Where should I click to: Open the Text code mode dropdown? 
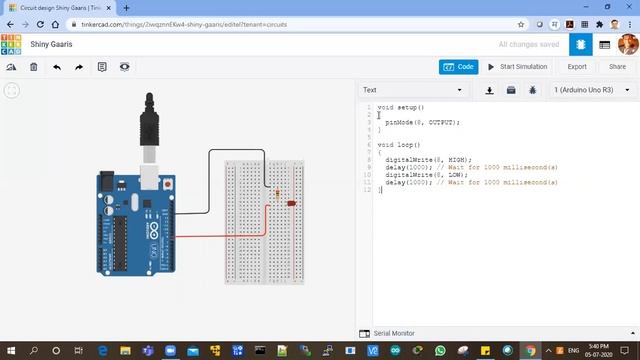click(x=413, y=90)
